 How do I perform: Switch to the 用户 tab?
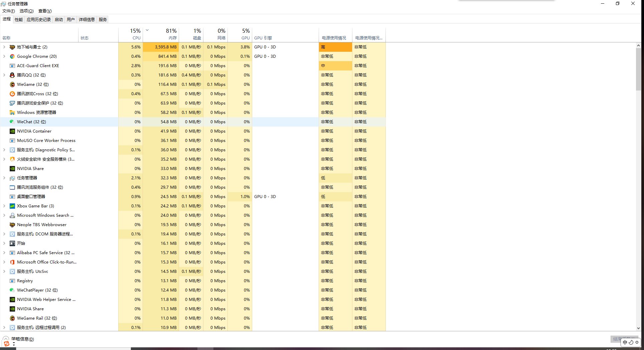click(x=71, y=19)
